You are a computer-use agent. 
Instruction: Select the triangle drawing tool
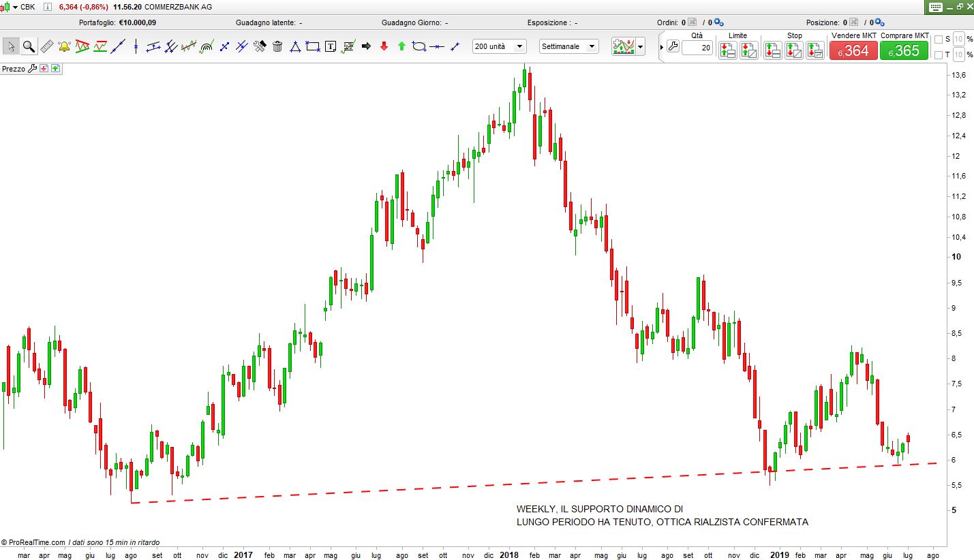pos(295,46)
